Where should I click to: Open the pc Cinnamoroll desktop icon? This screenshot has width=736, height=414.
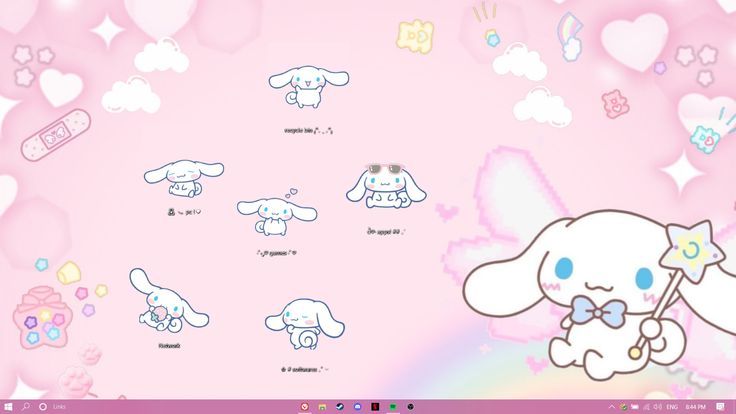pyautogui.click(x=183, y=178)
